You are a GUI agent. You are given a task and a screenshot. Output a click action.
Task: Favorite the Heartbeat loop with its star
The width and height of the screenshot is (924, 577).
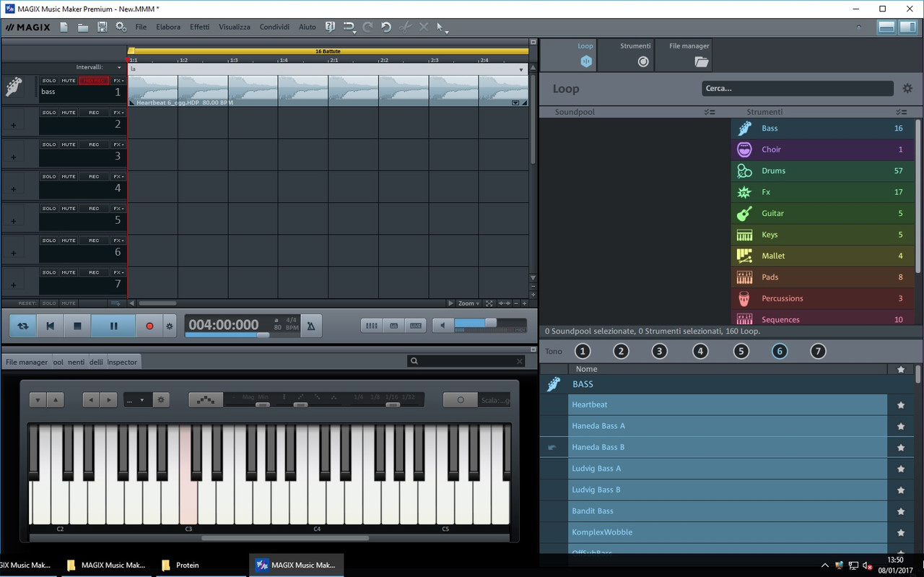[901, 405]
